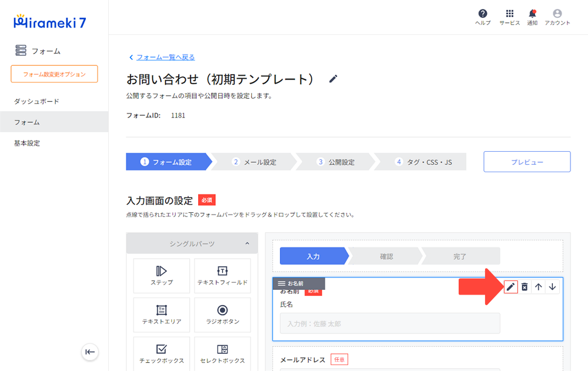Switch to the 確認 screen tab
Image resolution: width=588 pixels, height=371 pixels.
click(x=386, y=256)
